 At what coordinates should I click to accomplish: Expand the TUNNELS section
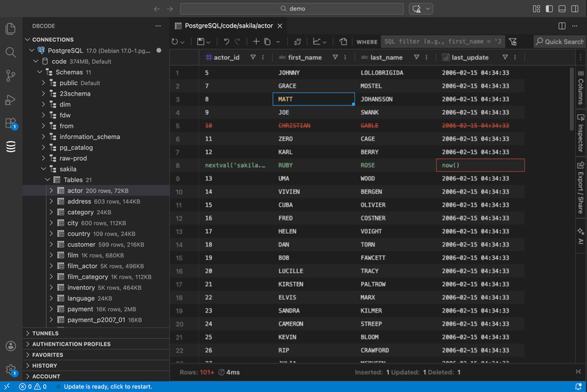click(28, 333)
